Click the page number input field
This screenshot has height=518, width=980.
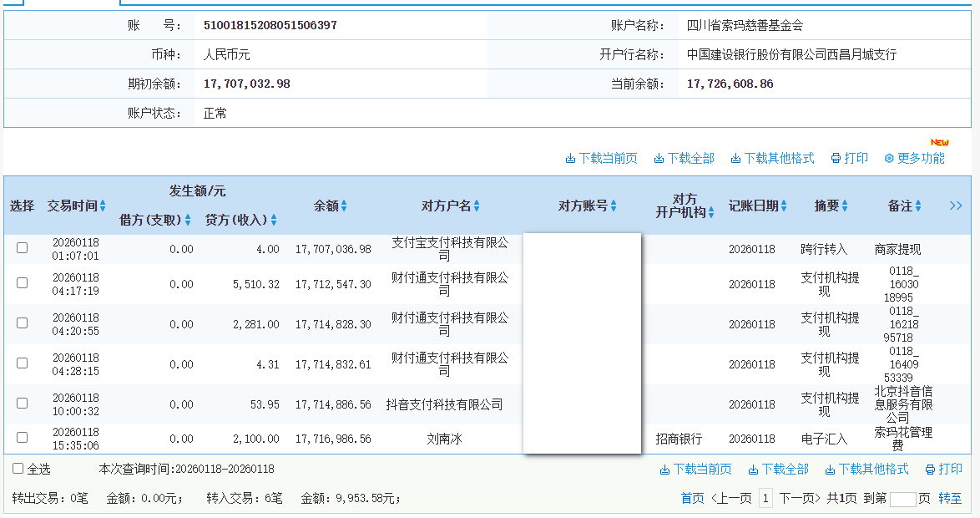point(902,500)
